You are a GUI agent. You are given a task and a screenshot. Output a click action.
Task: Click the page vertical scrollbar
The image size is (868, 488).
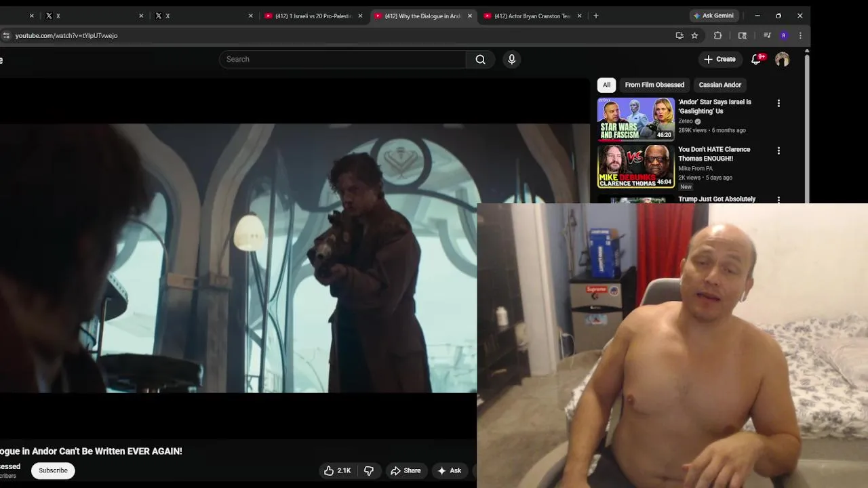[x=806, y=129]
